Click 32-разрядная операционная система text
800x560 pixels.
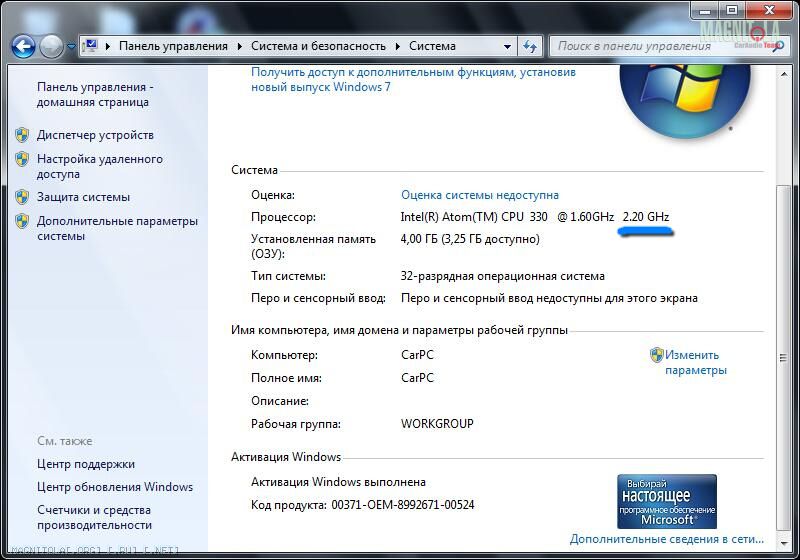[503, 276]
